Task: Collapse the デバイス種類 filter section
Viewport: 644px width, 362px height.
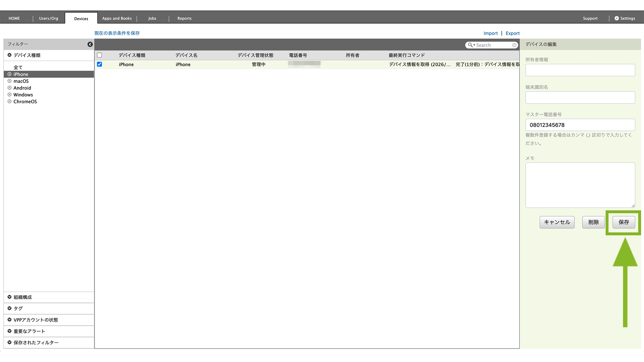Action: point(10,55)
